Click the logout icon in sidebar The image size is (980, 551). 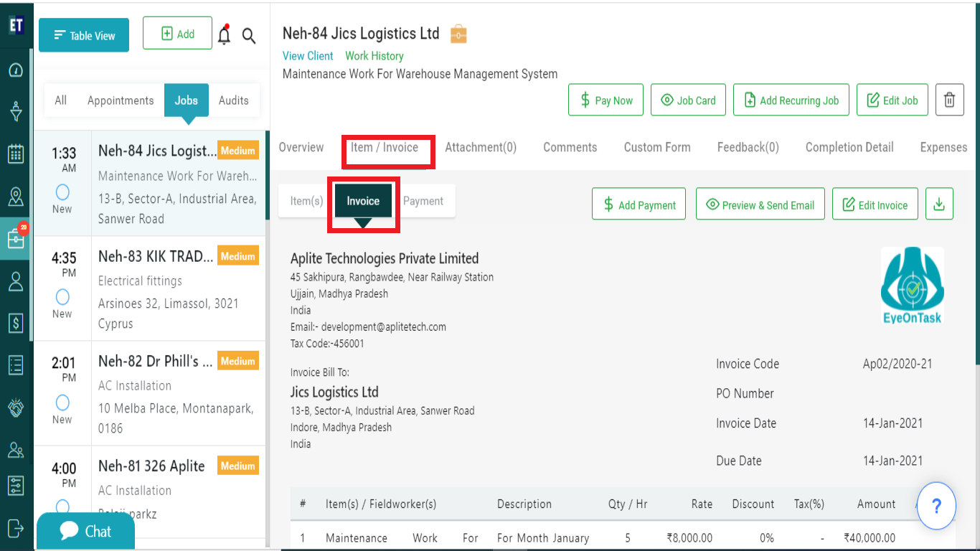coord(16,527)
